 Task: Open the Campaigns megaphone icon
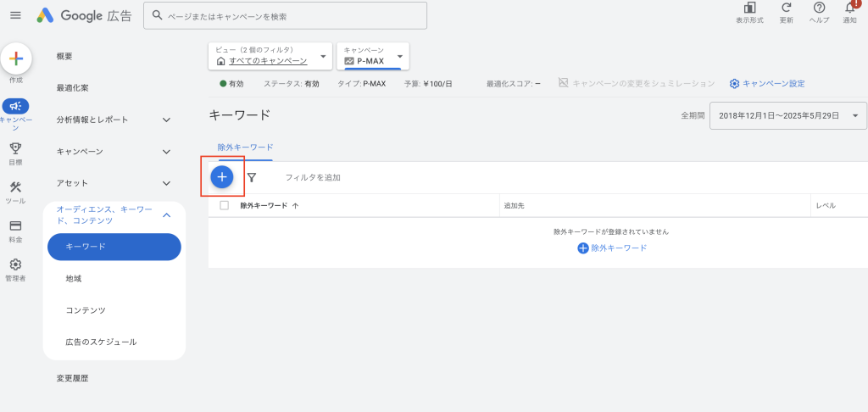click(x=15, y=106)
